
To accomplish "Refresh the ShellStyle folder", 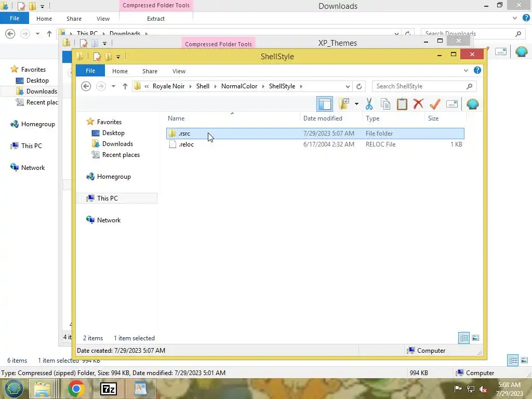I will [x=359, y=86].
